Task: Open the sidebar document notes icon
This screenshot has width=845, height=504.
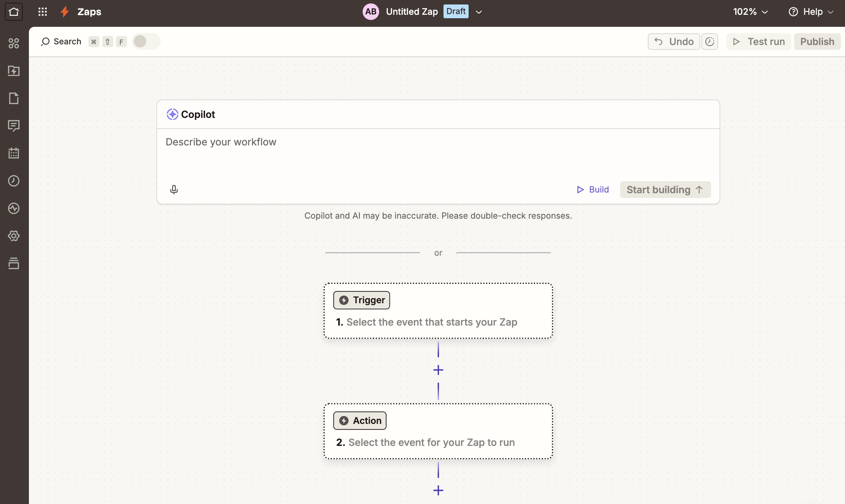Action: [14, 98]
